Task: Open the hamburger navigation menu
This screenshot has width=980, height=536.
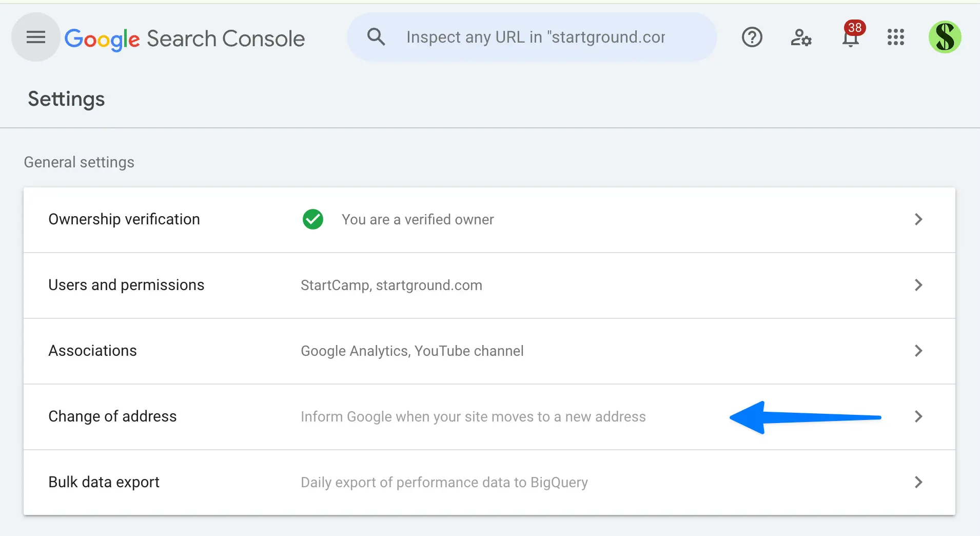Action: 36,37
